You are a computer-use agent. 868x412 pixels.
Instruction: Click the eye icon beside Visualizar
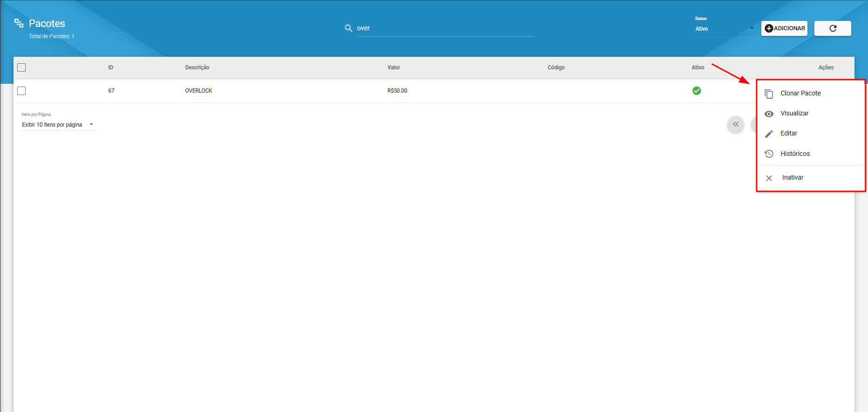click(769, 114)
